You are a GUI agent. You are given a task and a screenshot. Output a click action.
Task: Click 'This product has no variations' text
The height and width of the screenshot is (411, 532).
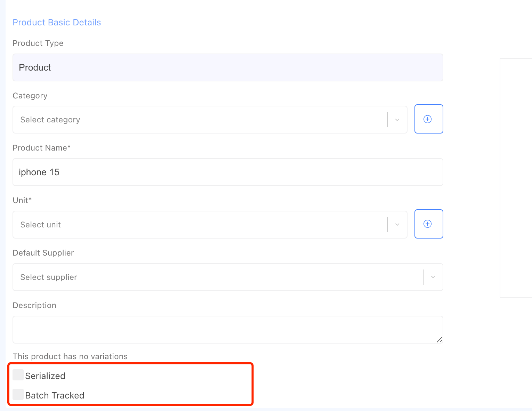pyautogui.click(x=70, y=356)
